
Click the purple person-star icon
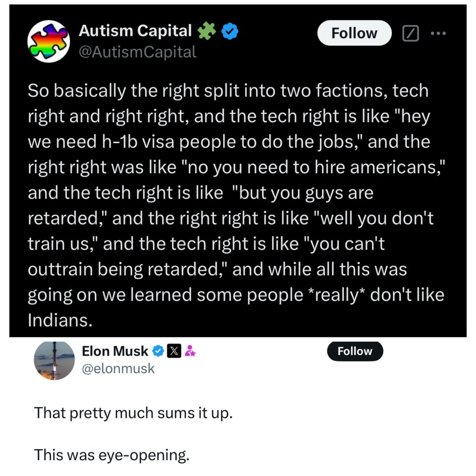190,351
